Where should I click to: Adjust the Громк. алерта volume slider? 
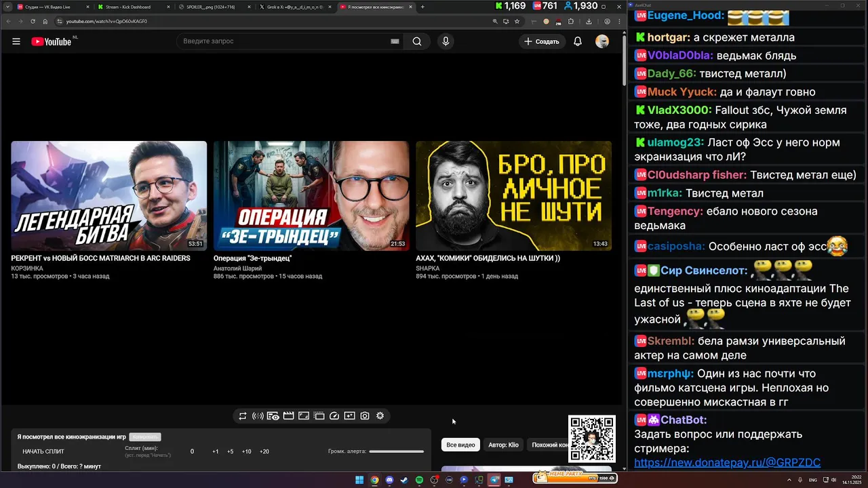click(397, 451)
